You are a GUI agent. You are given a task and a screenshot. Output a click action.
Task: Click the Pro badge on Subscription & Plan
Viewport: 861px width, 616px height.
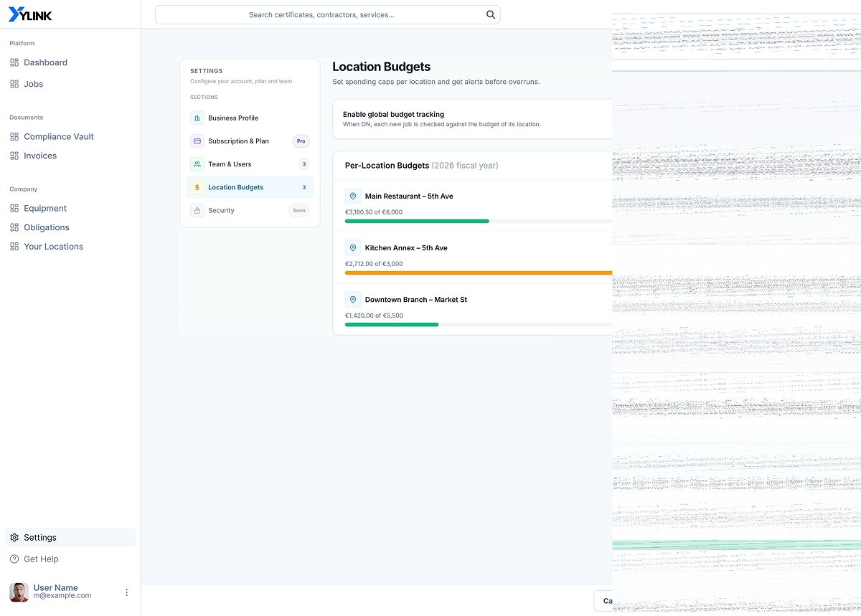(301, 141)
